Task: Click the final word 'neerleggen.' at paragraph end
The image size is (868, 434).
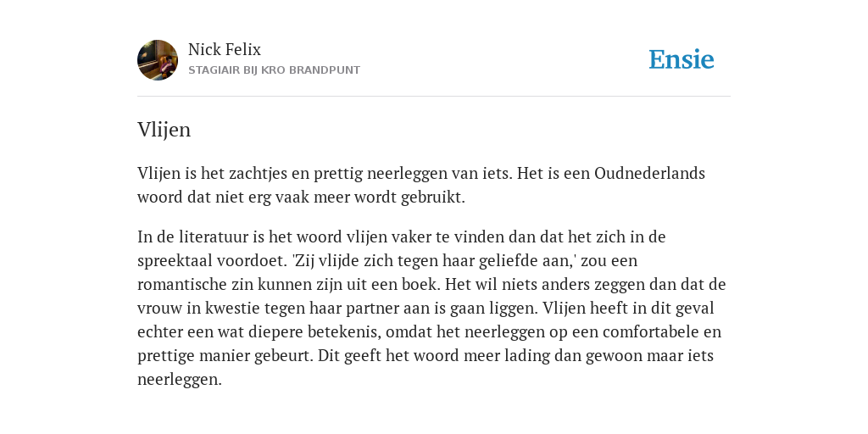Action: pyautogui.click(x=180, y=380)
